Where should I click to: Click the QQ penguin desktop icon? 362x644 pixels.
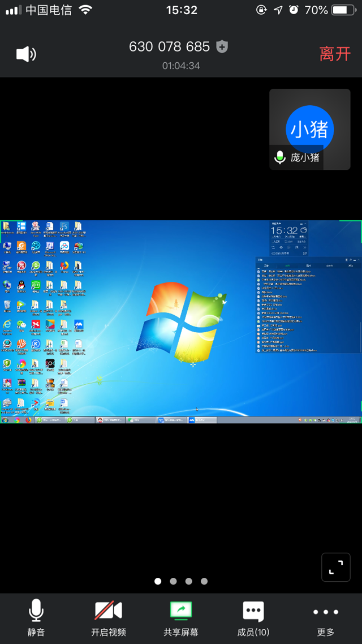click(21, 285)
